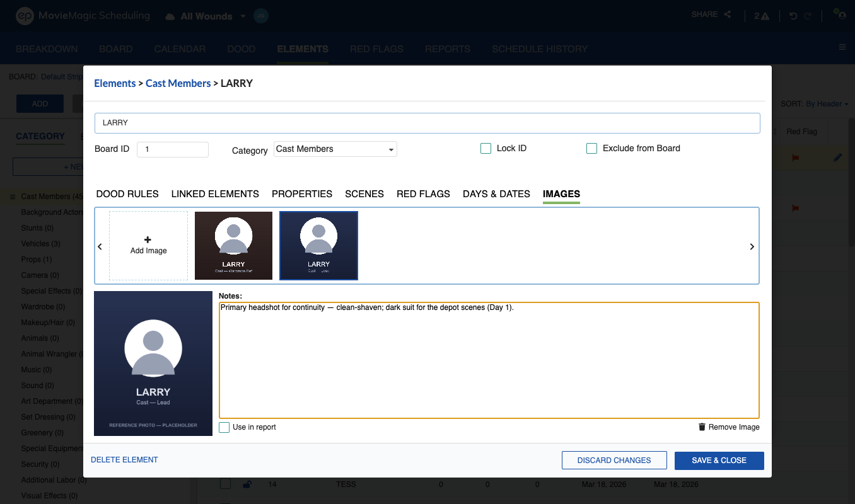Click the plus Add Image tile
The width and height of the screenshot is (855, 504).
(x=148, y=246)
